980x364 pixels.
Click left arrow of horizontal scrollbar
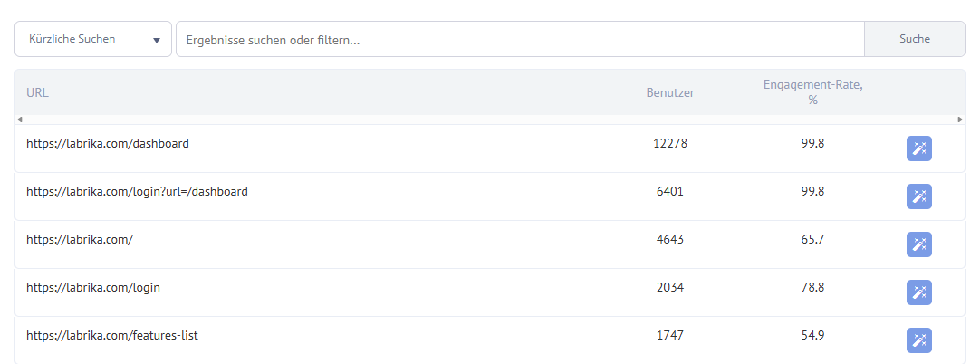tap(19, 120)
